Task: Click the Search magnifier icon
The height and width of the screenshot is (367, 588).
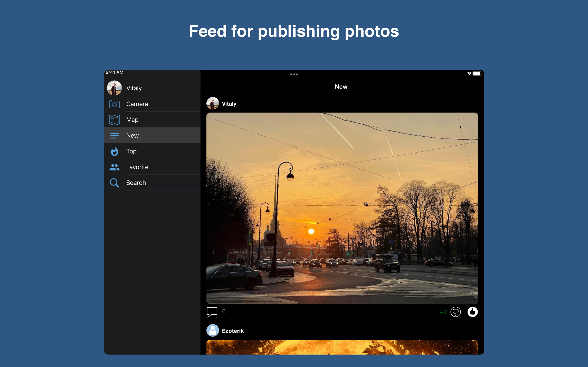Action: click(x=114, y=183)
